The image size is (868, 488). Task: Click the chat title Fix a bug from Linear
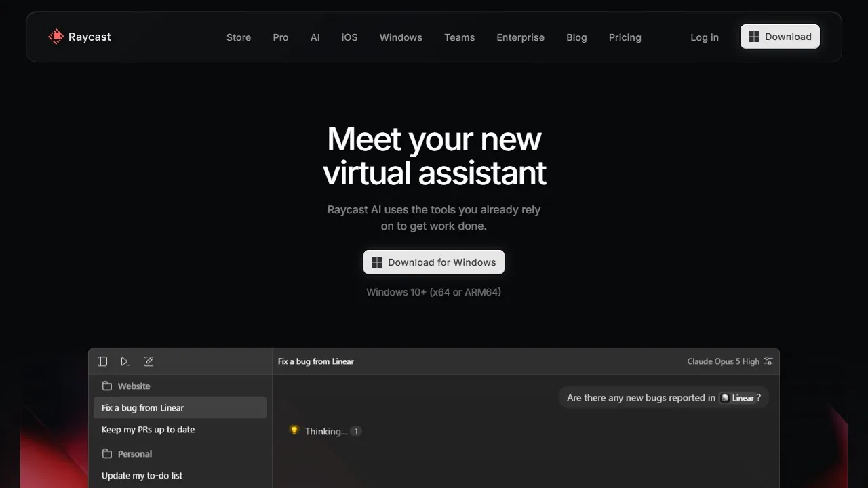pos(316,361)
